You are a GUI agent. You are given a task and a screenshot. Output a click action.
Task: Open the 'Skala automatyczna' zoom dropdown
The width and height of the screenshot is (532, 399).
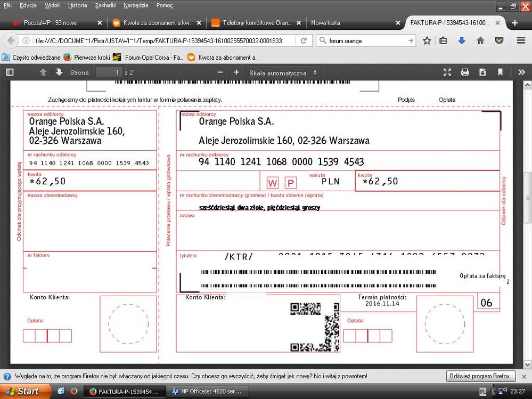(x=283, y=72)
